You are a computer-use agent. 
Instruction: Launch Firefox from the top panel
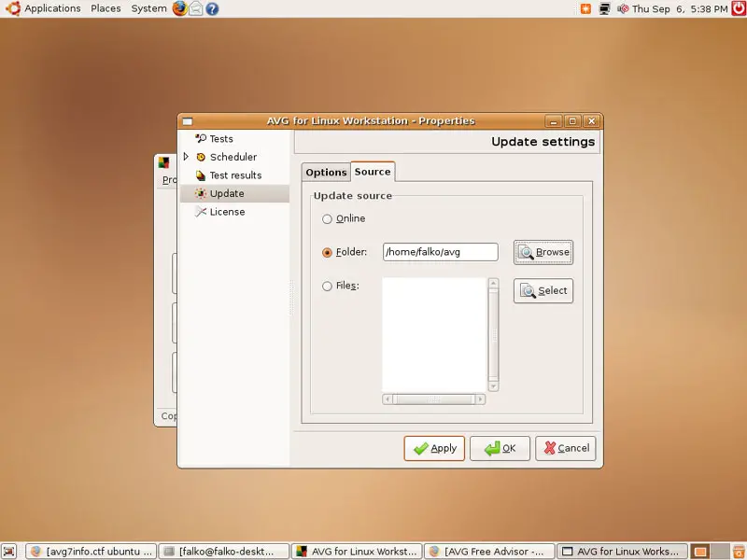click(179, 8)
